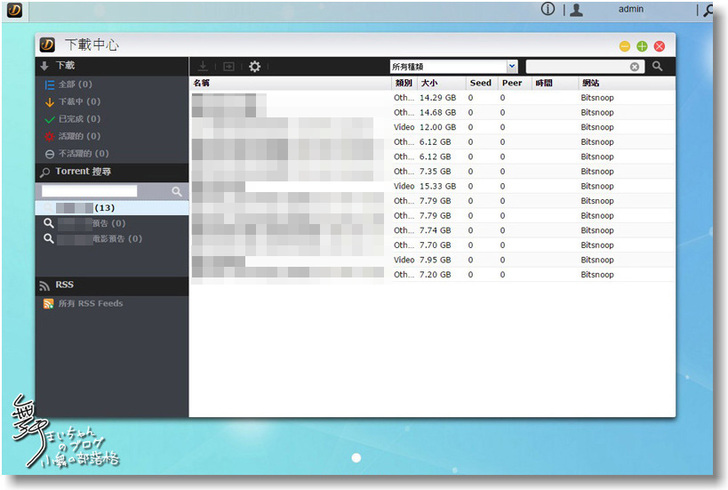The image size is (728, 490).
Task: Open the admin user menu icon
Action: pyautogui.click(x=577, y=10)
